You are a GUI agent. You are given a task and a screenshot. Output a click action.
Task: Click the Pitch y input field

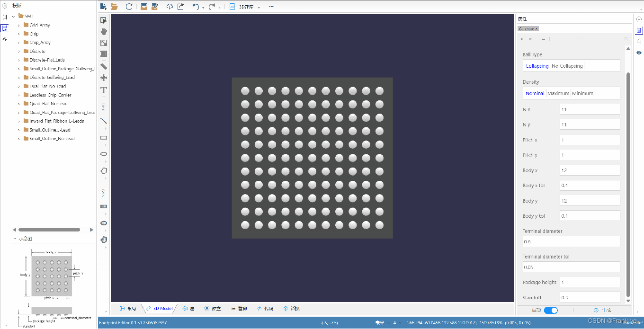pos(590,155)
